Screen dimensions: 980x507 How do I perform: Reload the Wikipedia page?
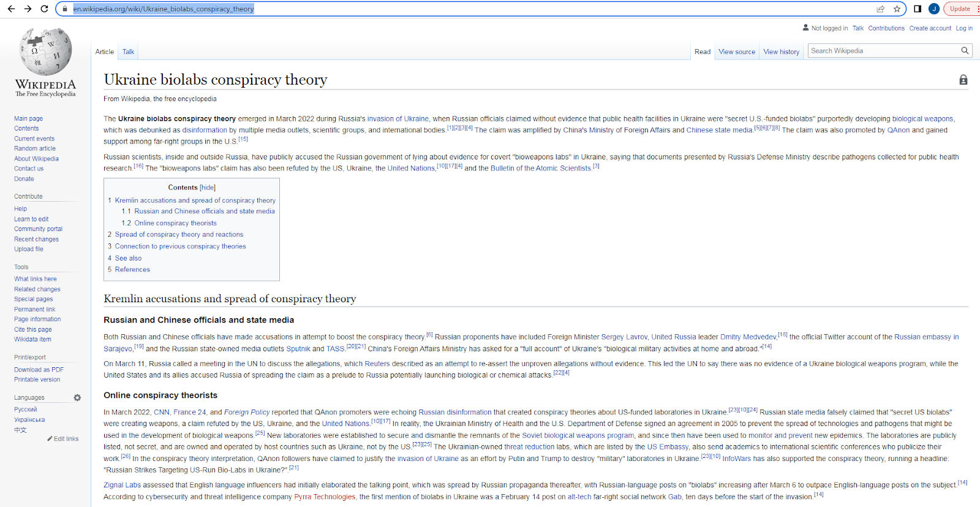[x=44, y=9]
